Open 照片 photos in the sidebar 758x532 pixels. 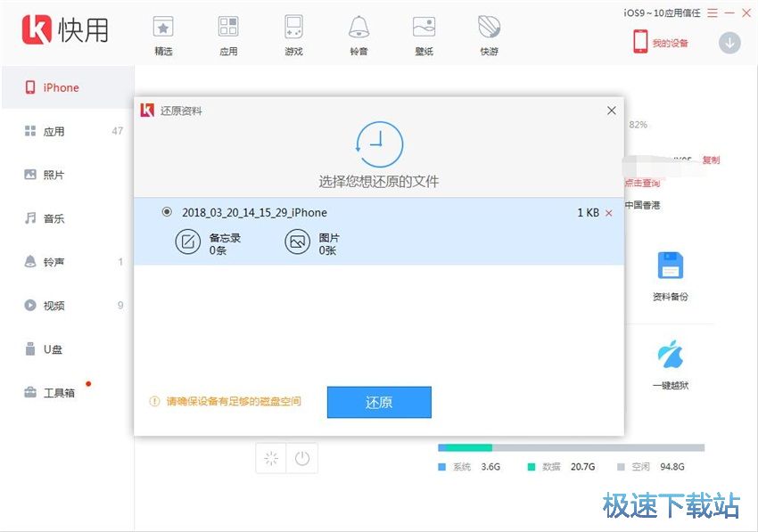coord(68,175)
